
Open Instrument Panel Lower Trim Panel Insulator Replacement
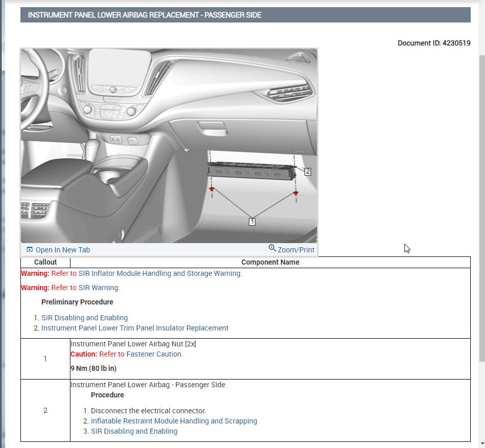coord(135,328)
